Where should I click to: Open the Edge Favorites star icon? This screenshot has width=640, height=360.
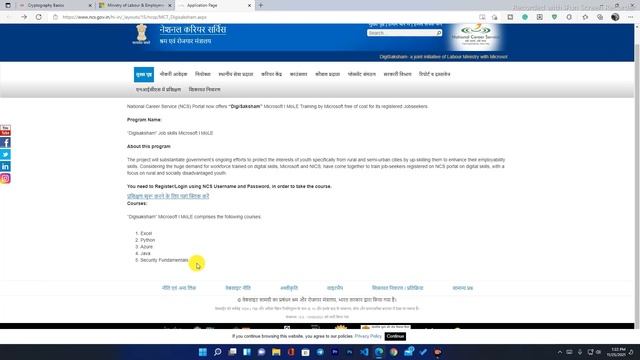coord(585,17)
